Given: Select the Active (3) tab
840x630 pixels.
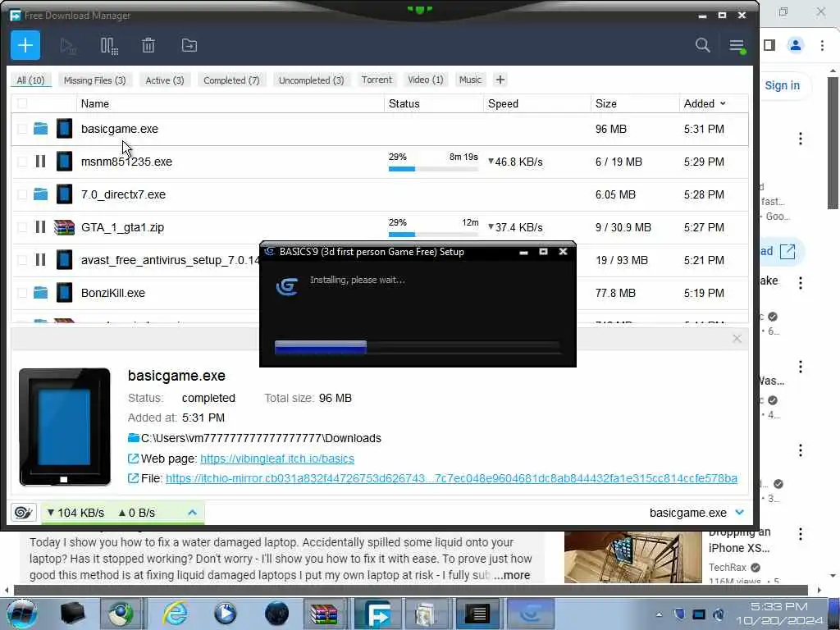Looking at the screenshot, I should coord(164,80).
